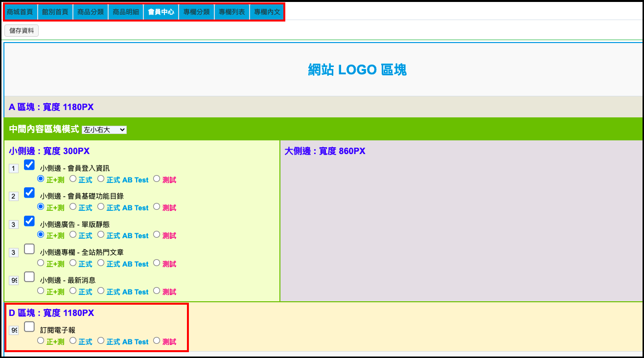The height and width of the screenshot is (358, 644).
Task: Enable 小側邊專欄 - 全站熱門文章 checkbox
Action: [29, 249]
